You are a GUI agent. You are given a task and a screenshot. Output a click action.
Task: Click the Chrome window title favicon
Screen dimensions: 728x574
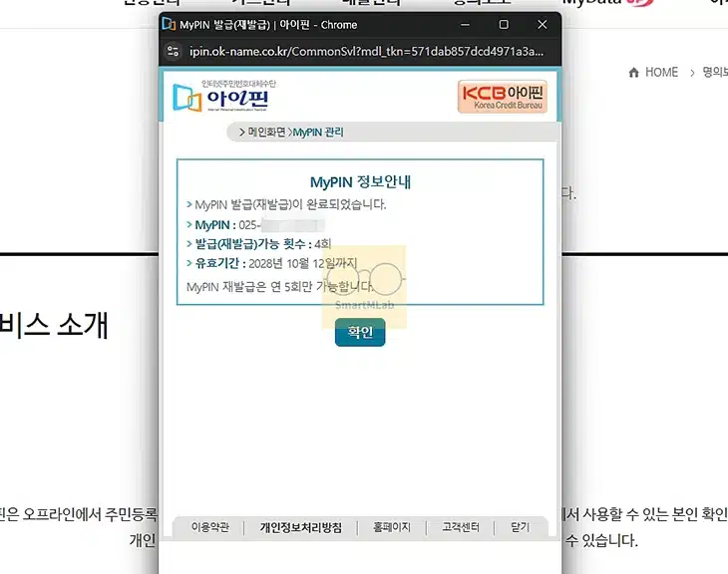pyautogui.click(x=169, y=25)
